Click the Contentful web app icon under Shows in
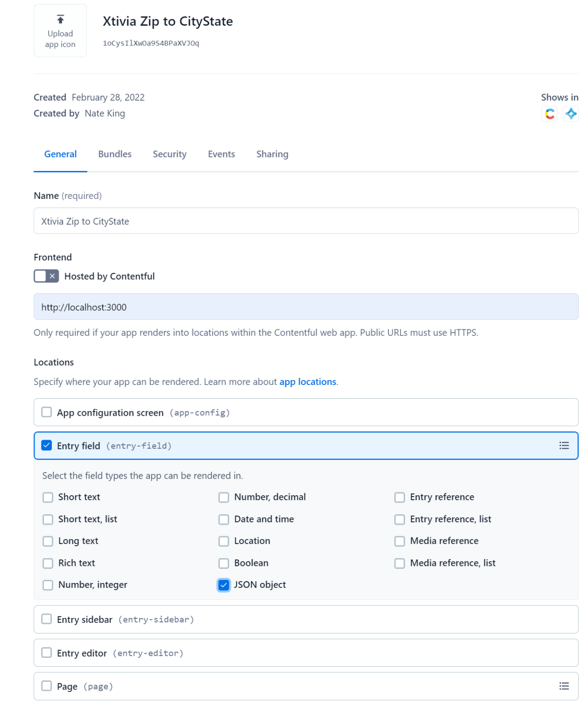The width and height of the screenshot is (588, 707). tap(549, 114)
